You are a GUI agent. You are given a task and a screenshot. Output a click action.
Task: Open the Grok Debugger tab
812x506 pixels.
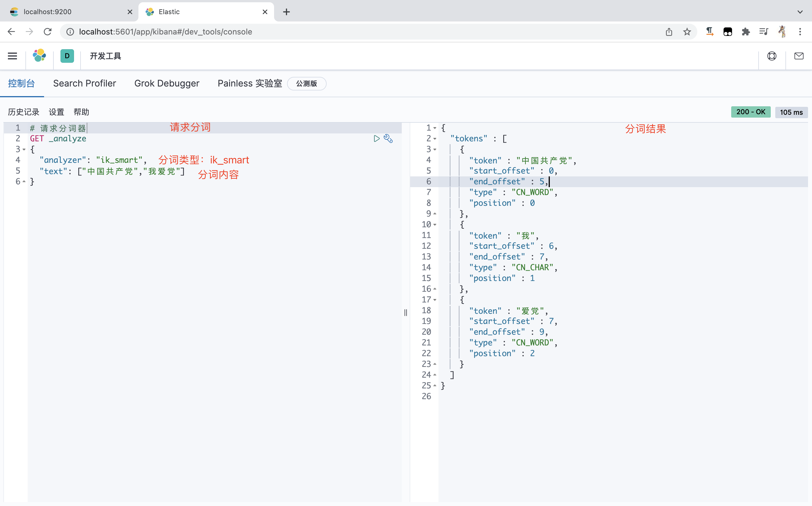tap(166, 83)
